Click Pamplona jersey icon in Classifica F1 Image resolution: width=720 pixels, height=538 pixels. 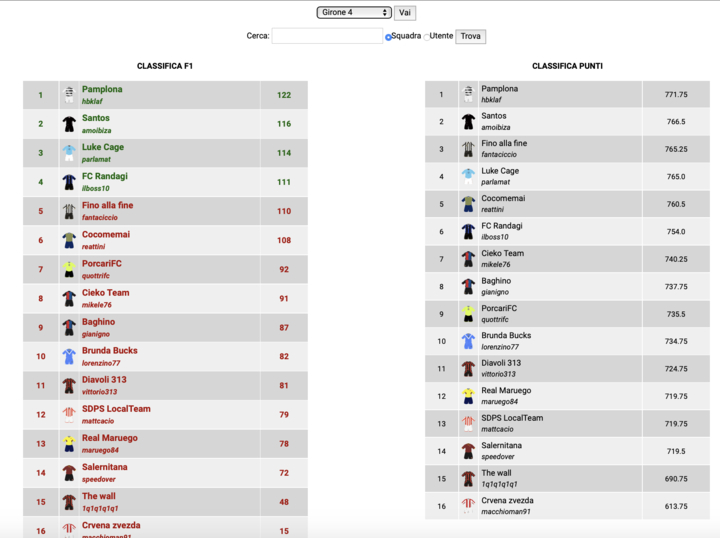pyautogui.click(x=68, y=95)
